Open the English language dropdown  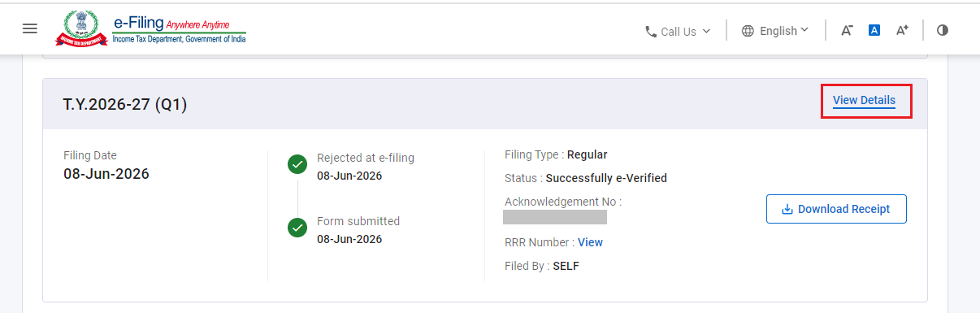775,31
